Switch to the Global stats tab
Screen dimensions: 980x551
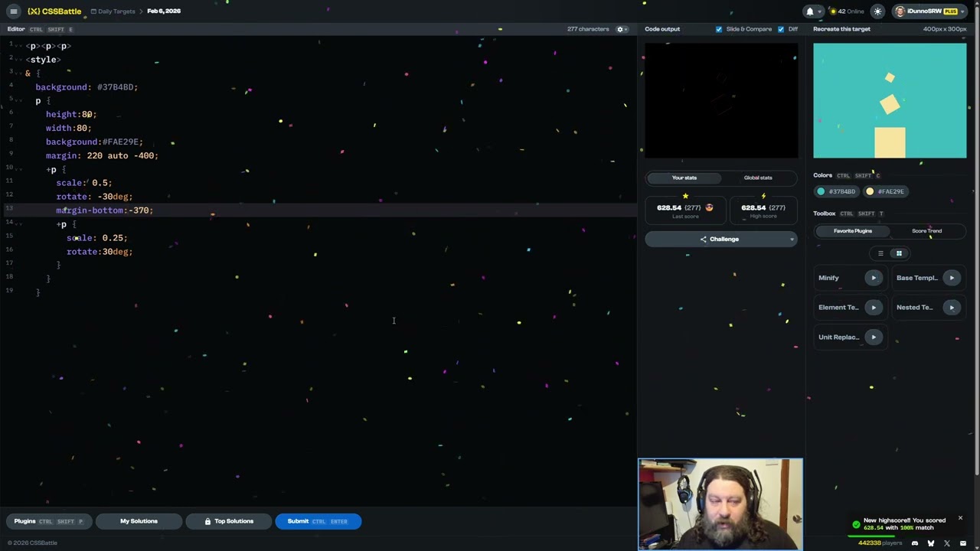[x=758, y=178]
